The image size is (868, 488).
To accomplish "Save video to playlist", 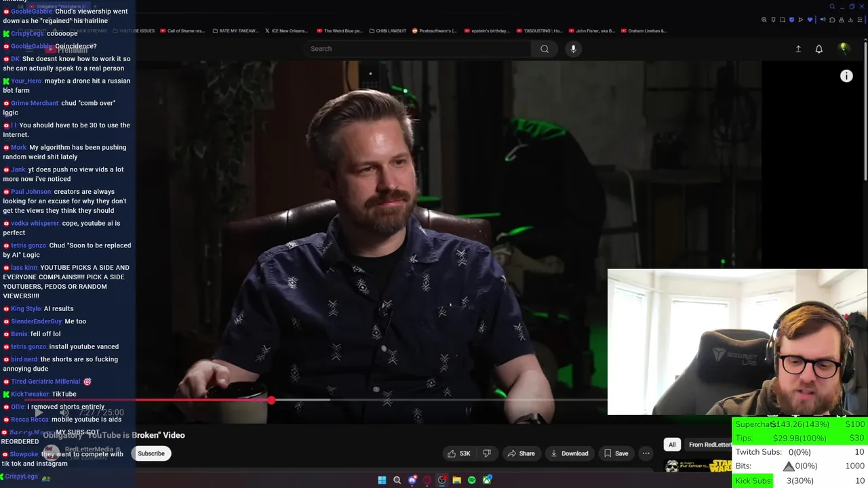I will click(616, 453).
